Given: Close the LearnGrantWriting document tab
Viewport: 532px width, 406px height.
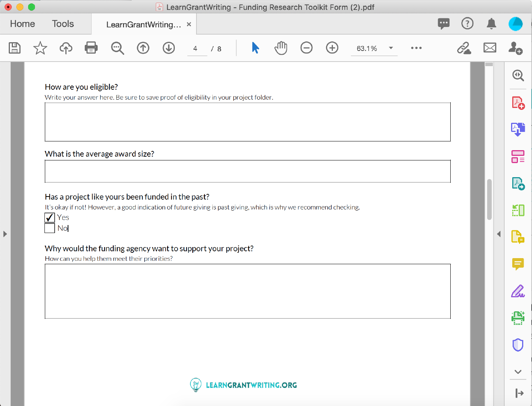Looking at the screenshot, I should pyautogui.click(x=189, y=24).
